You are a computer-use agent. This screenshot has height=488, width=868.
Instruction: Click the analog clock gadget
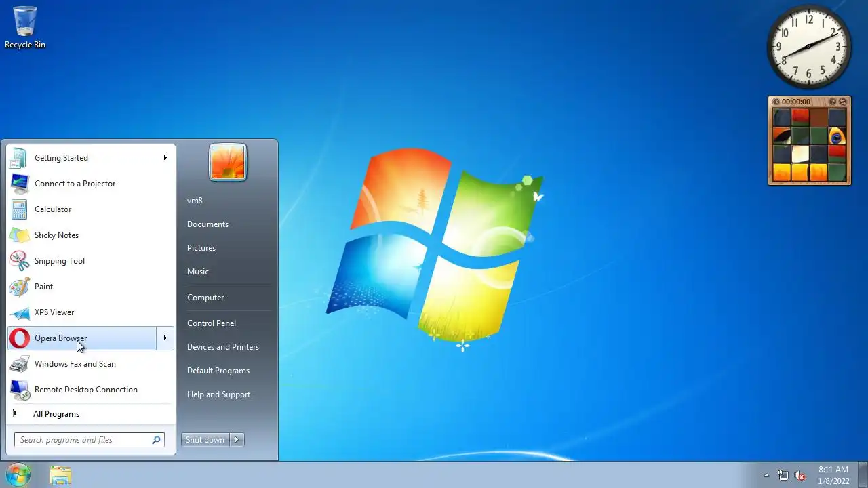(809, 47)
